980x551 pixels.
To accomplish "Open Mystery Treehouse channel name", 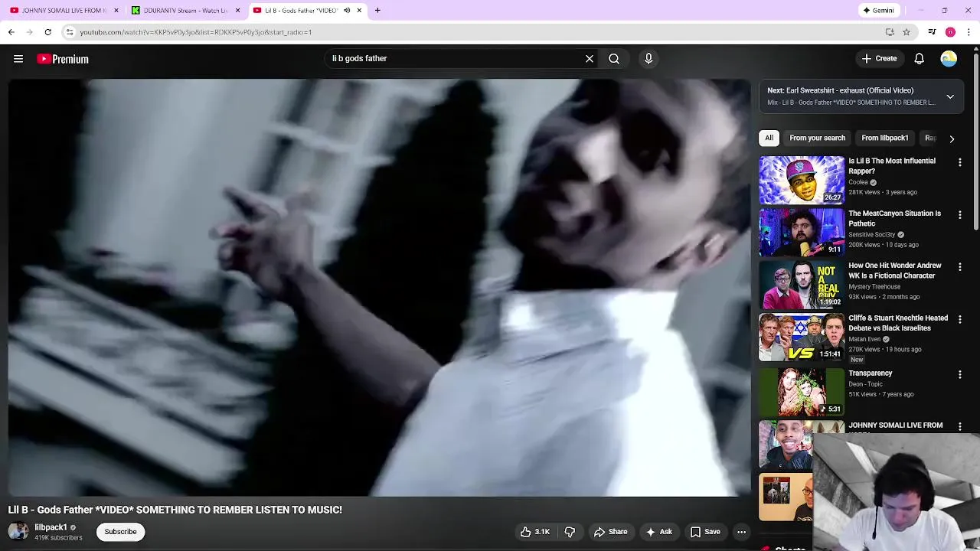I will (874, 286).
